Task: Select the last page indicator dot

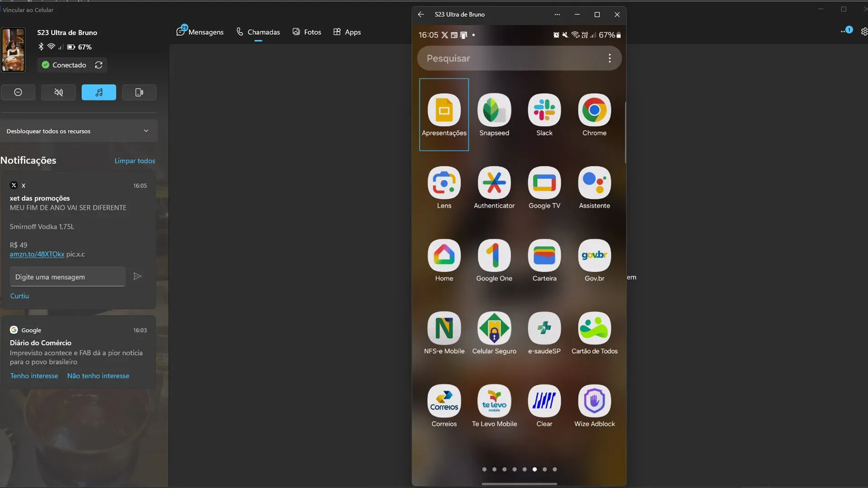Action: [x=555, y=469]
